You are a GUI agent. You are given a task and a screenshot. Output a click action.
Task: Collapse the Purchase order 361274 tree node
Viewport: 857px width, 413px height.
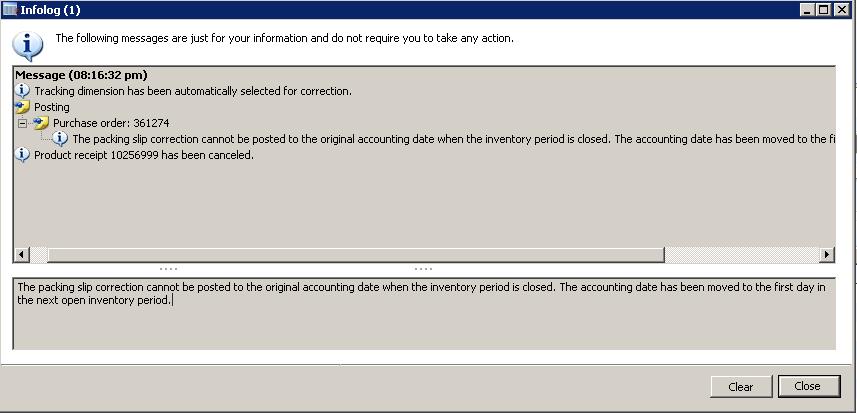(x=22, y=123)
